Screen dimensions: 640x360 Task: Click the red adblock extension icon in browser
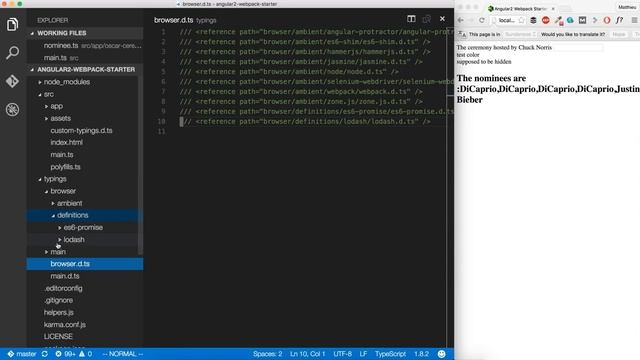(546, 20)
